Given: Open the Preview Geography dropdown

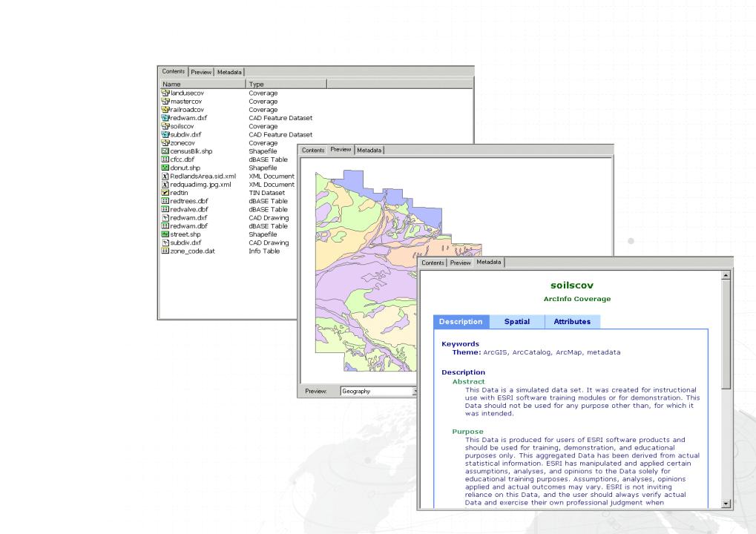Looking at the screenshot, I should pos(379,392).
